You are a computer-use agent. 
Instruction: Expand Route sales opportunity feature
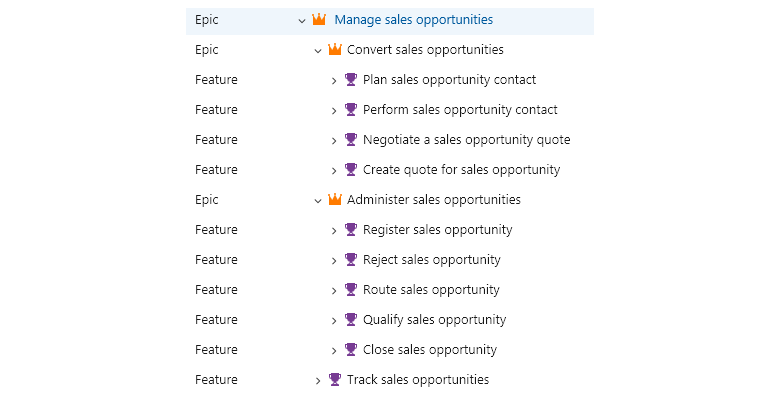pyautogui.click(x=334, y=290)
